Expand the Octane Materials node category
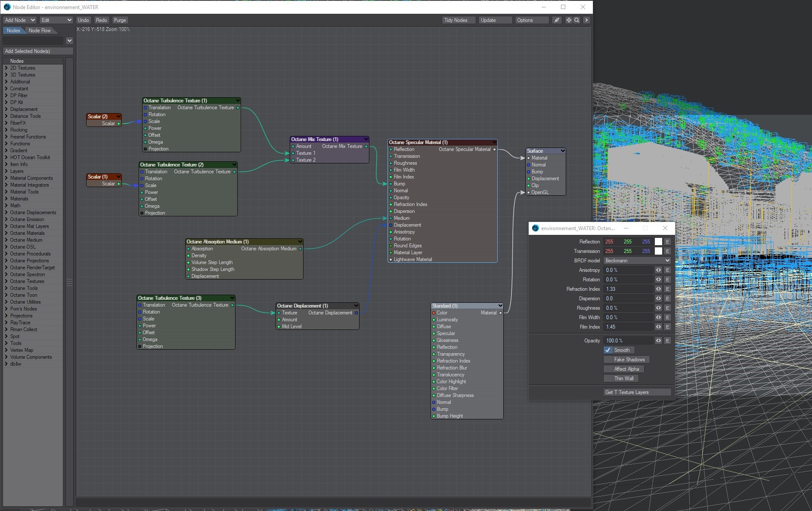Screen dimensions: 812x511 tap(27, 233)
